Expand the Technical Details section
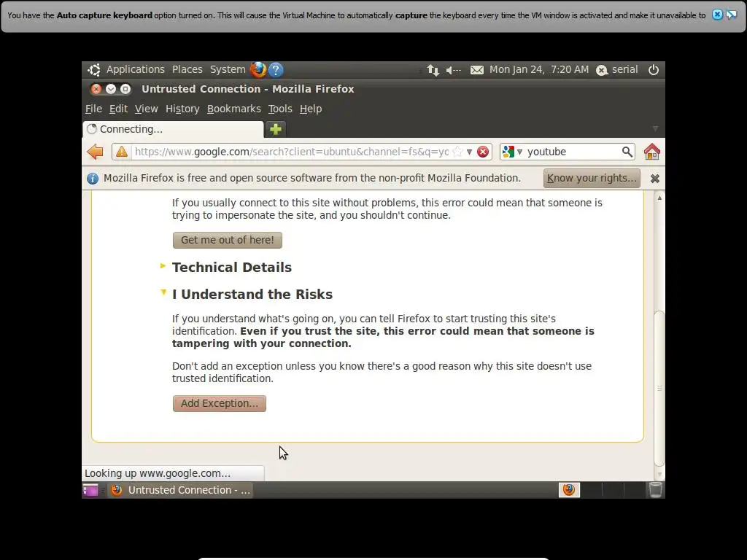The width and height of the screenshot is (747, 560). [x=163, y=265]
